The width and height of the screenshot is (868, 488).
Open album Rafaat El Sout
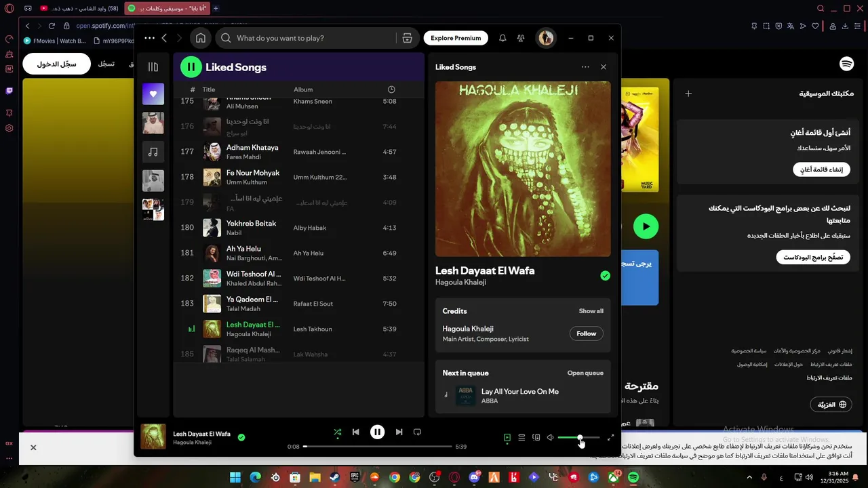point(313,304)
